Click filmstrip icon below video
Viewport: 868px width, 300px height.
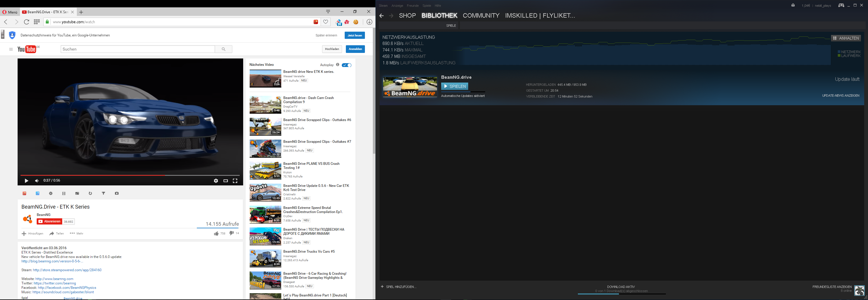click(x=64, y=193)
